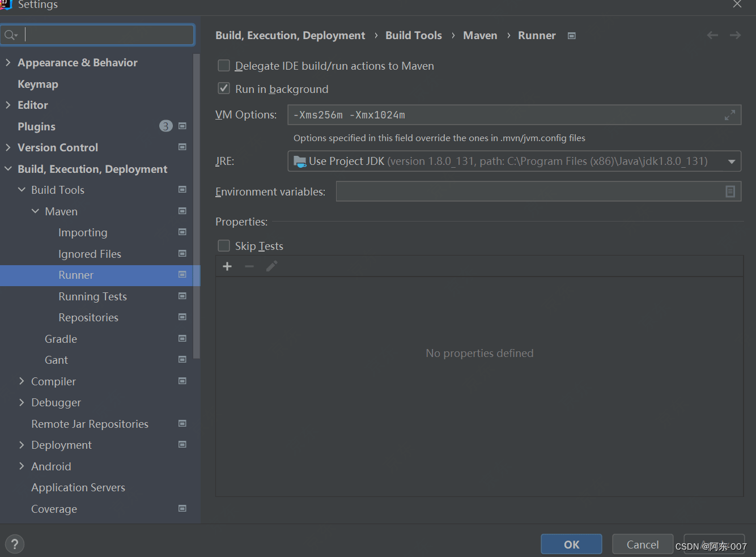This screenshot has height=557, width=756.
Task: Expand the Editor section
Action: (8, 105)
